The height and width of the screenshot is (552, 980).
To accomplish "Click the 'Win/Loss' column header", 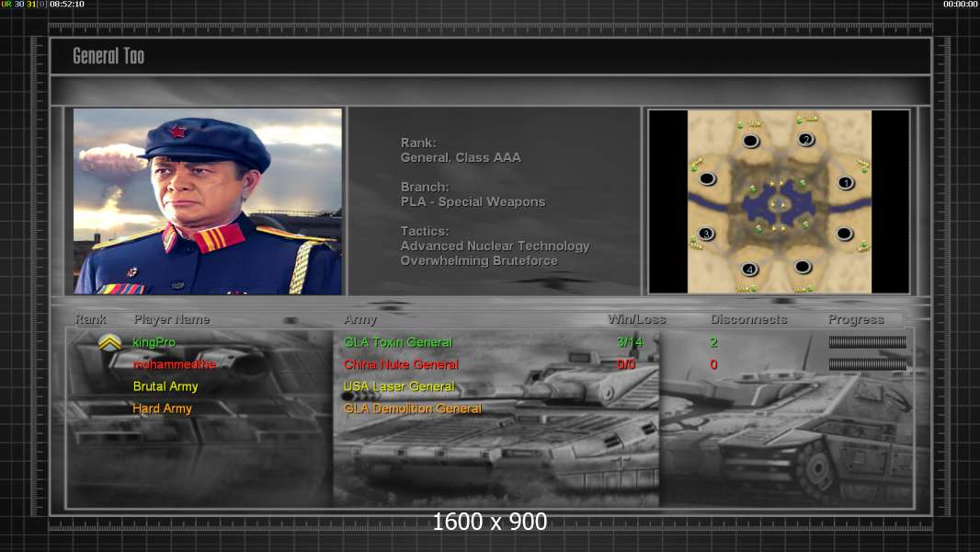I will coord(637,319).
